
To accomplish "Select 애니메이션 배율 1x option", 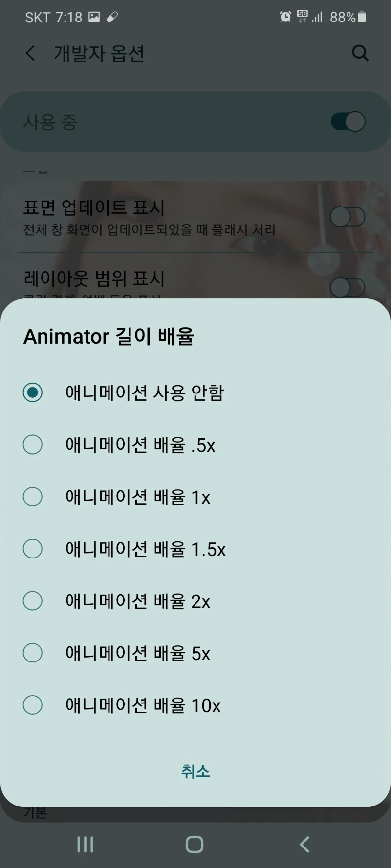I will [x=33, y=497].
